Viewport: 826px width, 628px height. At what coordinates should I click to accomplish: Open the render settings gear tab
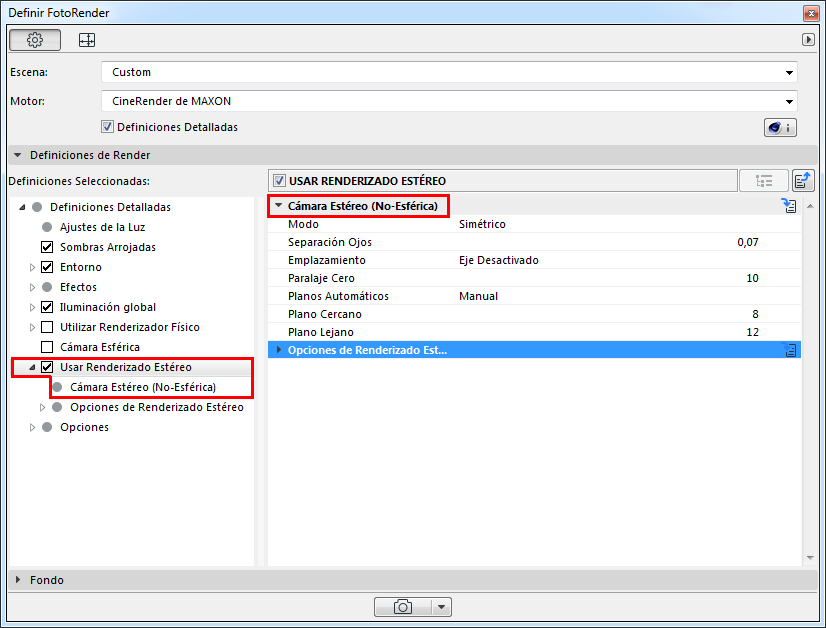tap(35, 40)
